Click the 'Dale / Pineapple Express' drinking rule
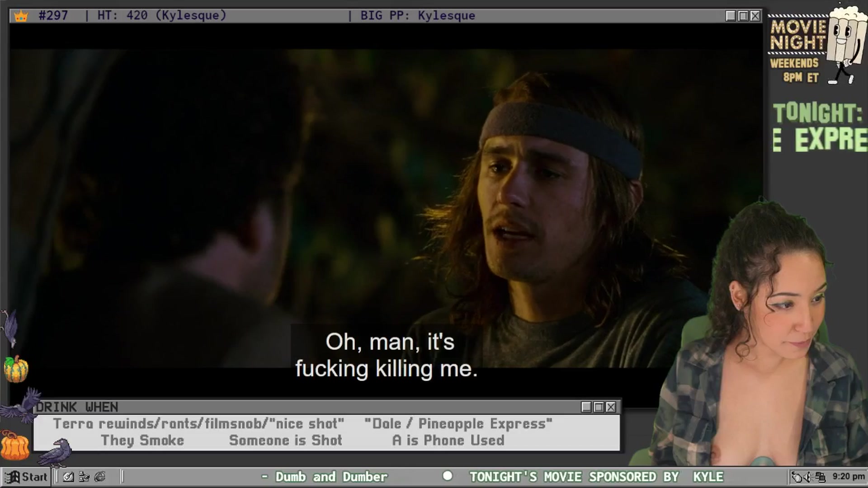The height and width of the screenshot is (488, 868). click(458, 424)
